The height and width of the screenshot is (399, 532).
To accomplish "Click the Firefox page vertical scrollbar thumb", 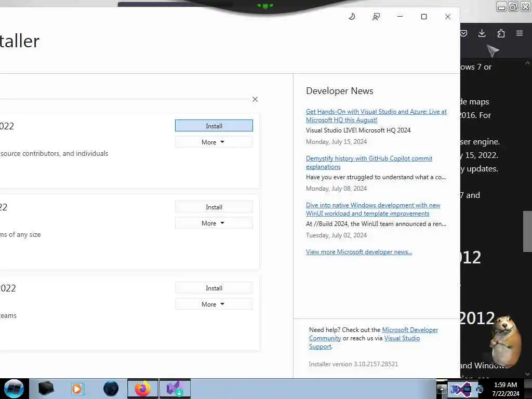I will [x=527, y=231].
